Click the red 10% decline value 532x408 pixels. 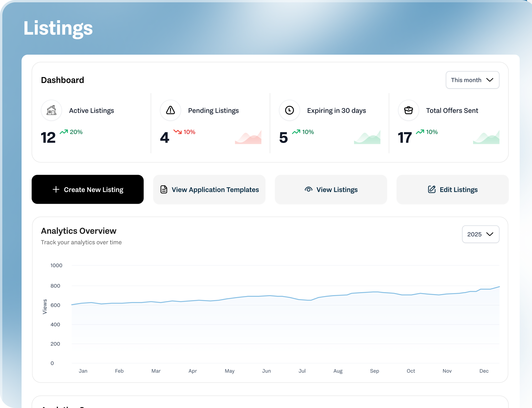(x=189, y=132)
